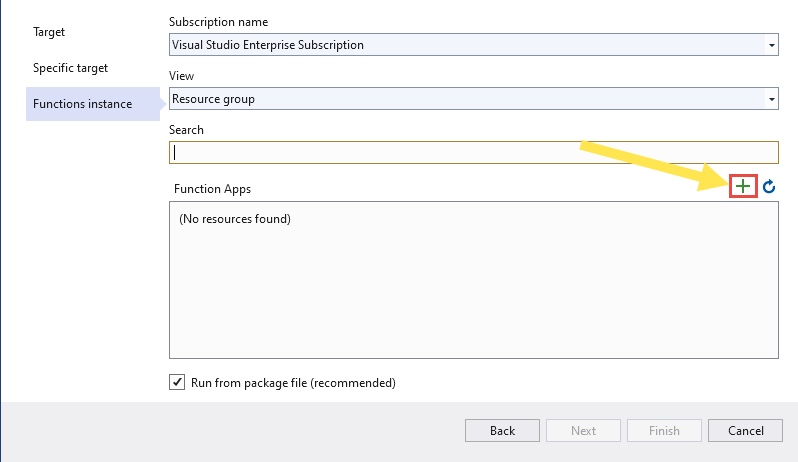
Task: Toggle the Run from package file checkbox
Action: (x=177, y=382)
